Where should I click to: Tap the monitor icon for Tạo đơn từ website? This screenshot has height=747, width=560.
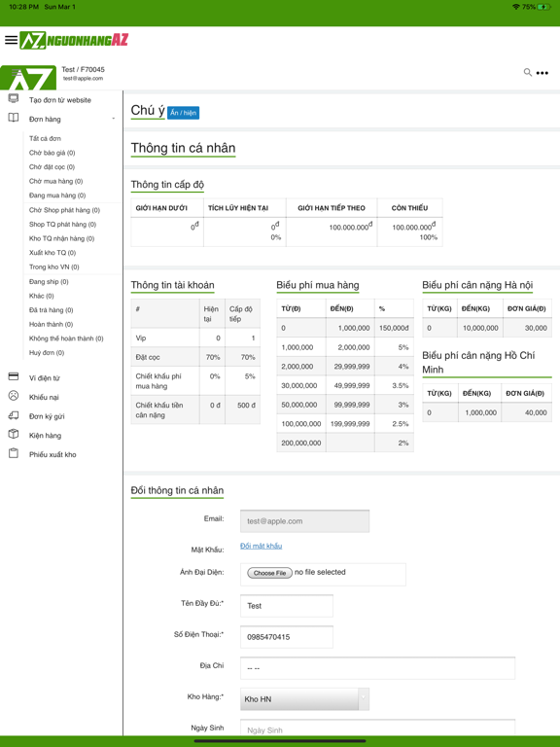[x=14, y=99]
